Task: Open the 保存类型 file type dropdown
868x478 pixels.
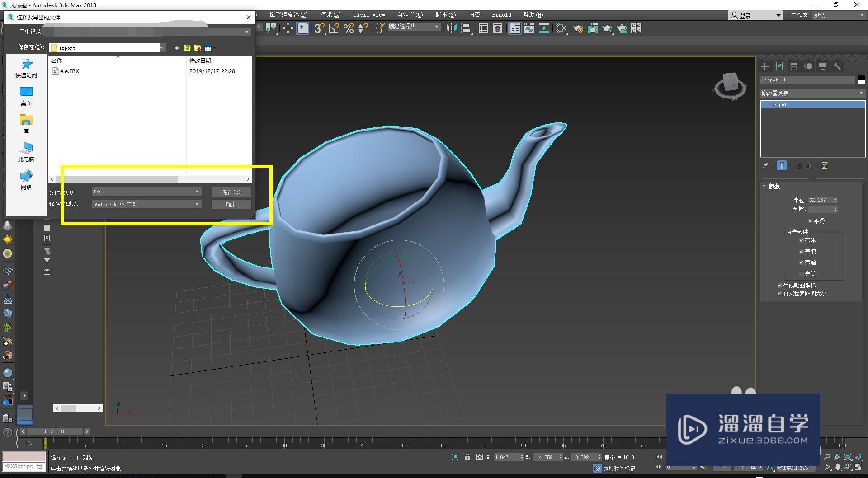Action: [x=197, y=204]
